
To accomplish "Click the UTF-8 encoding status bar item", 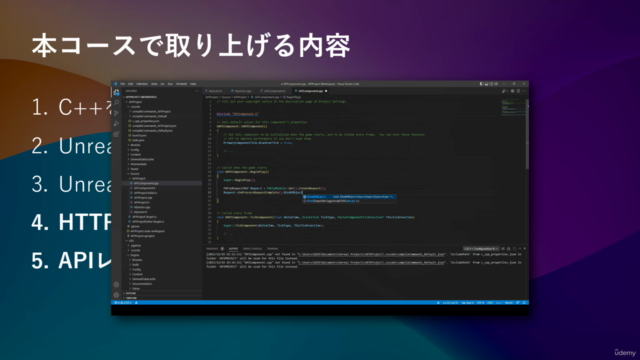I will click(480, 302).
